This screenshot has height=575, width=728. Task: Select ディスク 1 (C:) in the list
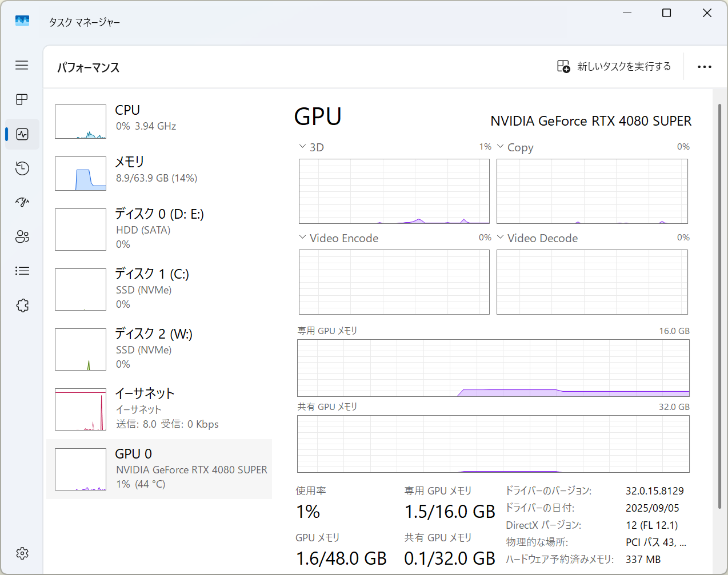click(x=159, y=289)
